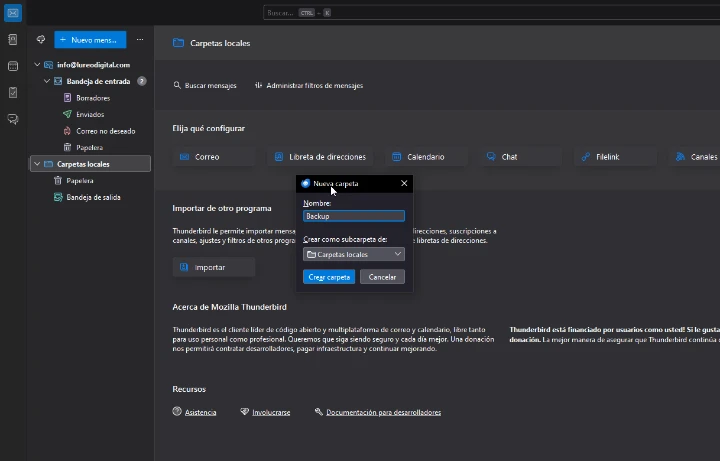This screenshot has height=461, width=720.
Task: Open the Crear como subcarpeta de dropdown
Action: (354, 254)
